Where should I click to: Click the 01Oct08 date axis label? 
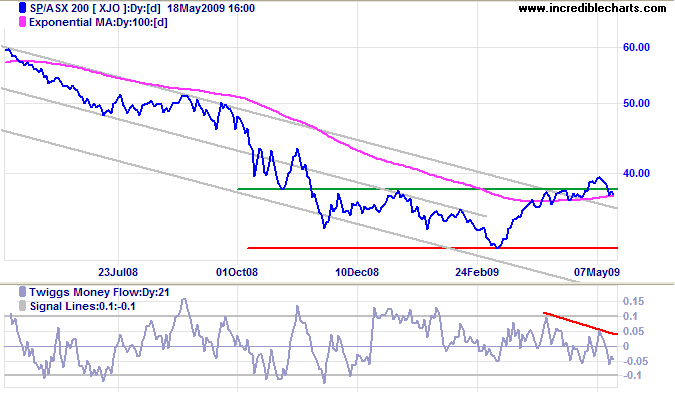point(237,272)
